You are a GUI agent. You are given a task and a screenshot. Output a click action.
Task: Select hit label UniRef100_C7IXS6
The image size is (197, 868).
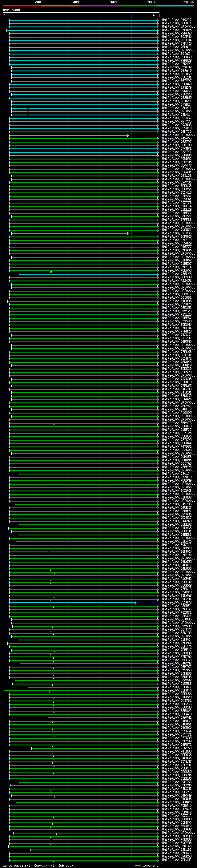pyautogui.click(x=177, y=233)
